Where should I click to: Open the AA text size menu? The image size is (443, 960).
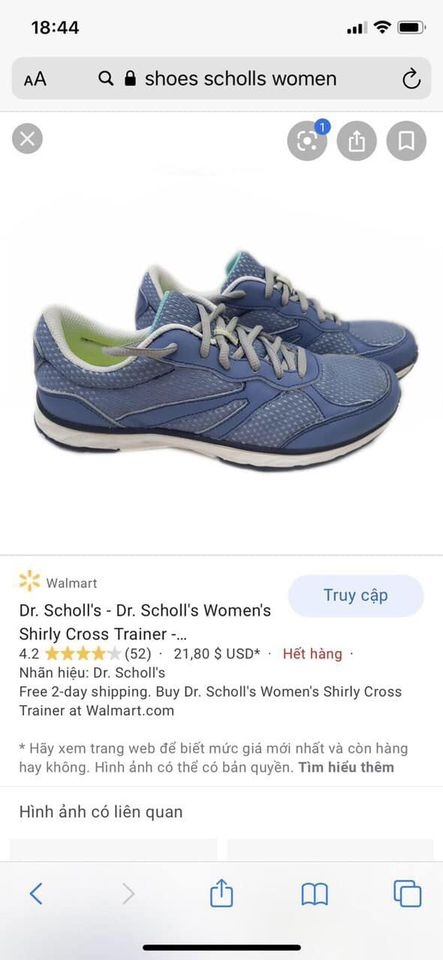click(35, 79)
